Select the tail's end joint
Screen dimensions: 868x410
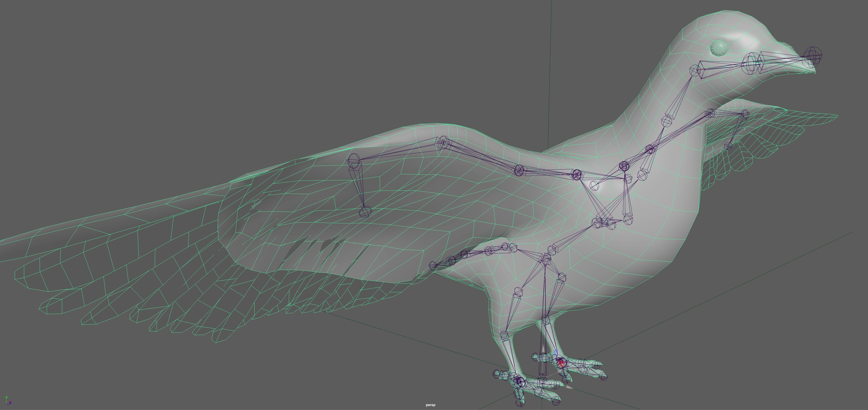click(x=433, y=266)
